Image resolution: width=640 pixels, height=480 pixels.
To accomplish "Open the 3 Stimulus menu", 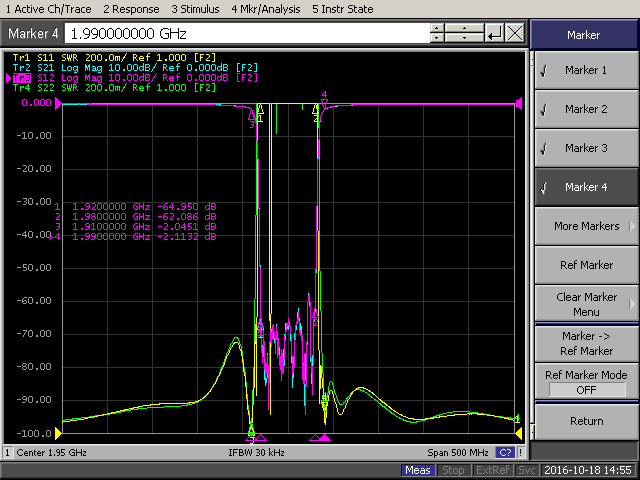I will (196, 9).
